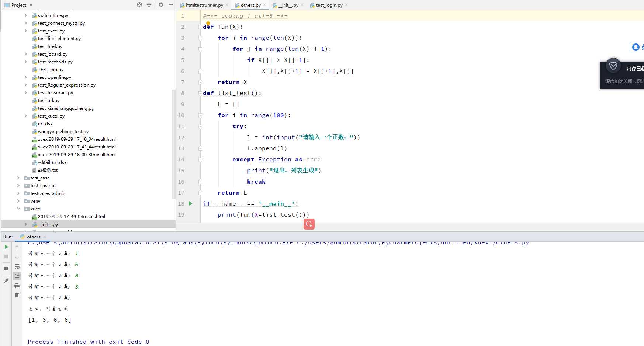Expand the venv folder

tap(18, 201)
